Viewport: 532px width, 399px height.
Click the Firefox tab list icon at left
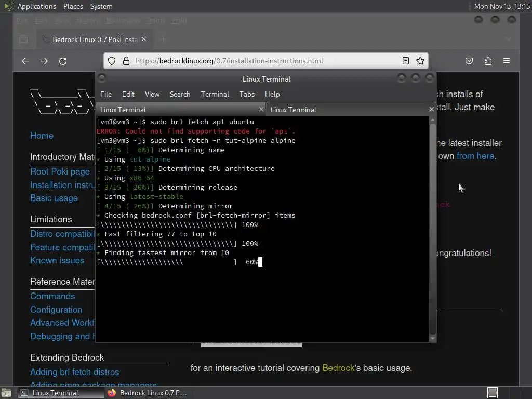coord(23,39)
